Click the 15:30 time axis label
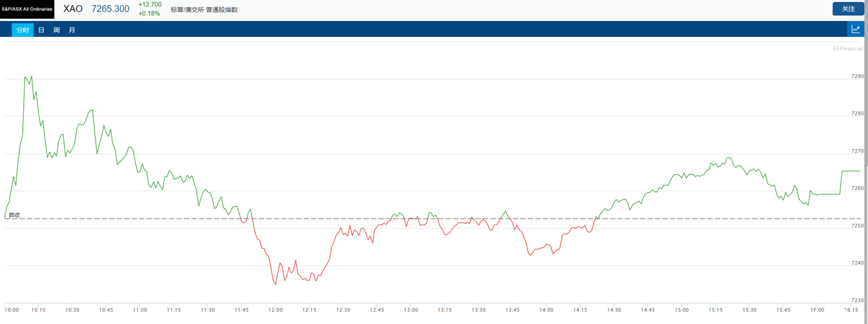The height and width of the screenshot is (324, 868). coord(749,310)
